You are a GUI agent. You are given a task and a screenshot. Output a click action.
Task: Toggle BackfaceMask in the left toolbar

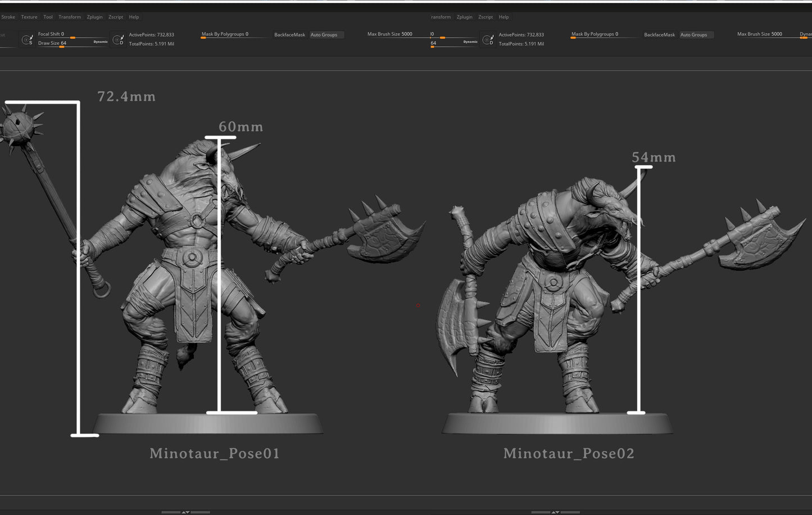point(289,35)
